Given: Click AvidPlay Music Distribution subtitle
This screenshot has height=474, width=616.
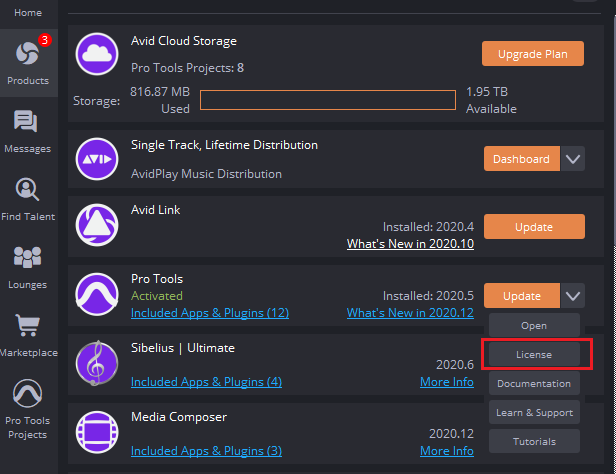Looking at the screenshot, I should tap(206, 174).
